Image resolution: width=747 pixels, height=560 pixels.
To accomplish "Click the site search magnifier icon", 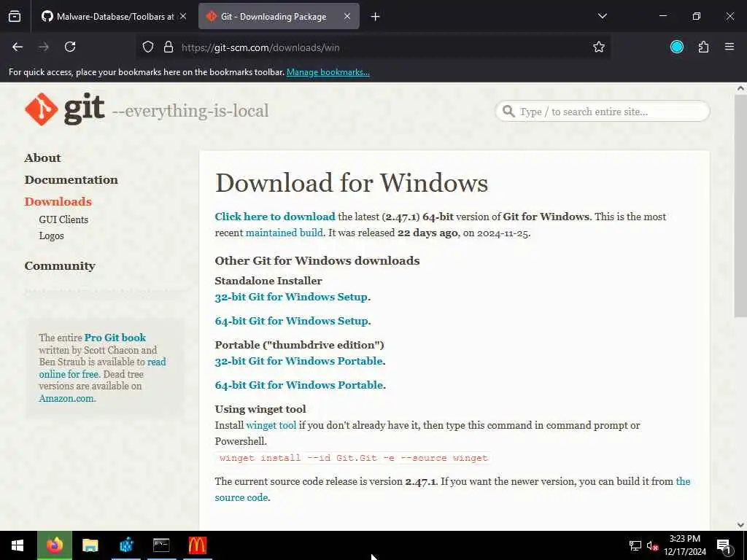I will tap(508, 112).
